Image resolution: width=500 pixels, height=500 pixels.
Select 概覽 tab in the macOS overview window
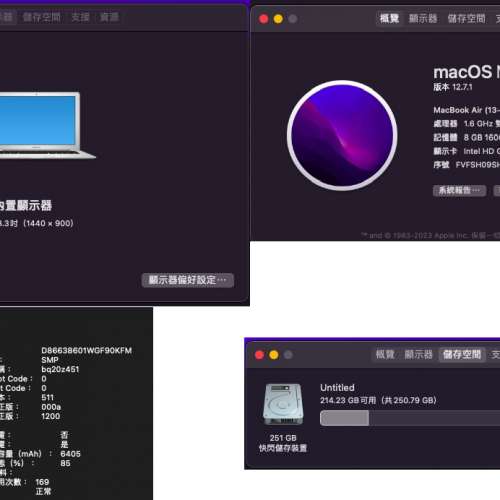point(389,18)
